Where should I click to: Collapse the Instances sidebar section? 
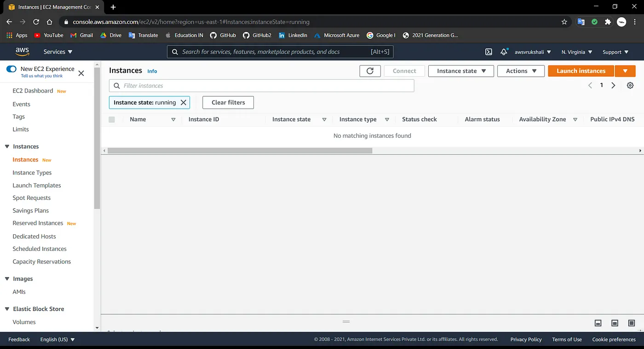[7, 147]
